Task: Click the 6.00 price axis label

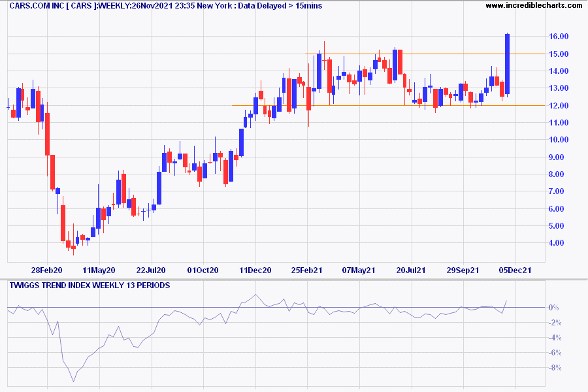Action: 556,208
